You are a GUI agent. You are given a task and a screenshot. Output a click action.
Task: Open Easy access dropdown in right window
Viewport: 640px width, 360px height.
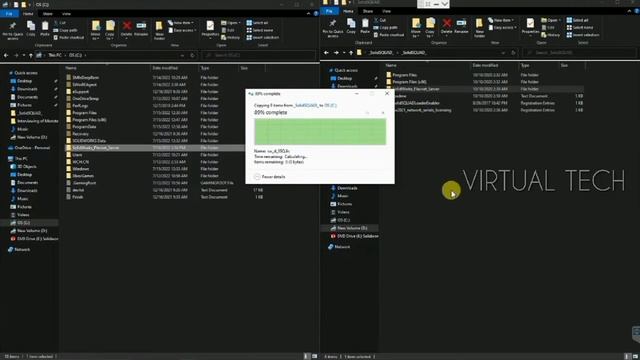[x=502, y=28]
